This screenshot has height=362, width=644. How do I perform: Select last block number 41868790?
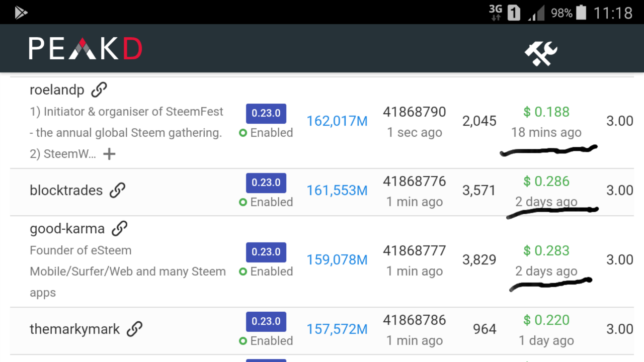pos(415,112)
